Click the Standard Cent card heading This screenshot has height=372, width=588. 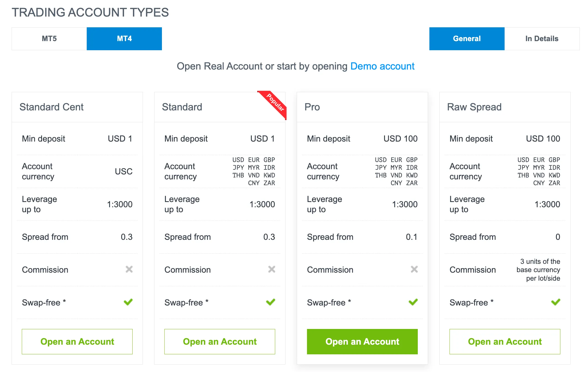[51, 107]
